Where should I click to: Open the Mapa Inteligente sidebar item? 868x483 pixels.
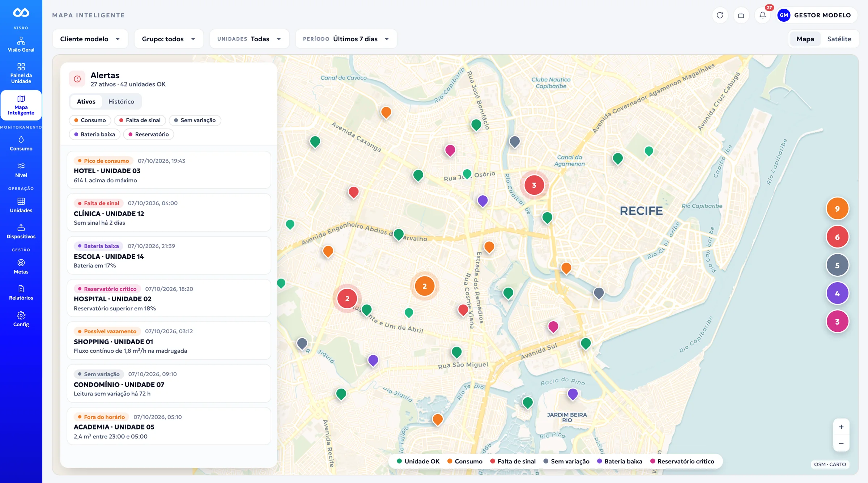[21, 105]
